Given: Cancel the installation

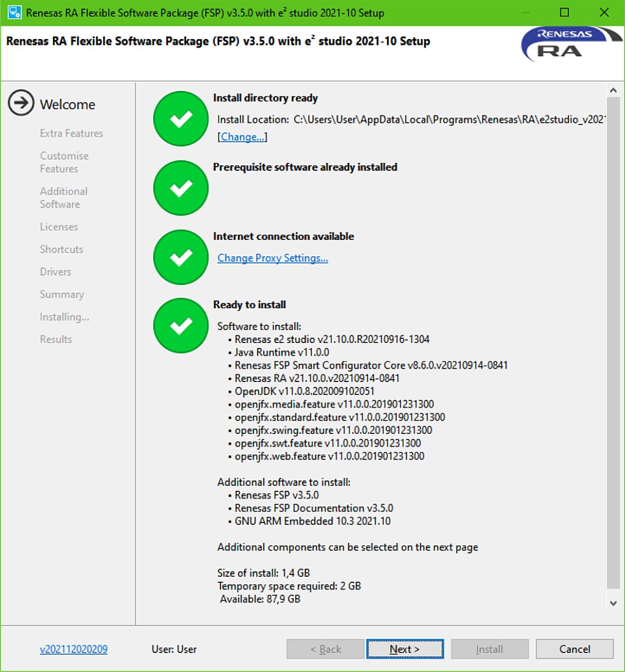Looking at the screenshot, I should tap(574, 649).
